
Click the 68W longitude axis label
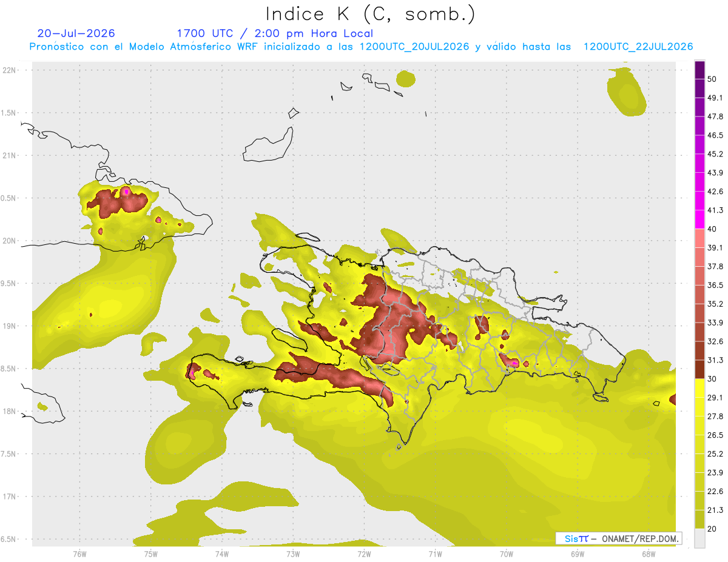649,554
